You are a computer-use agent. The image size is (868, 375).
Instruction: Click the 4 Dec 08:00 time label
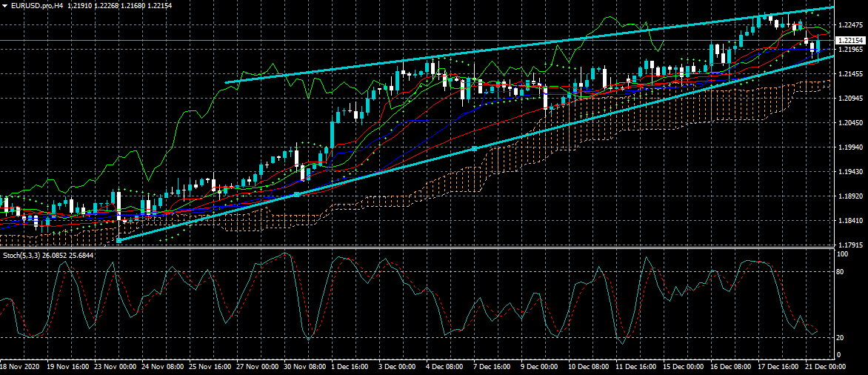(446, 367)
